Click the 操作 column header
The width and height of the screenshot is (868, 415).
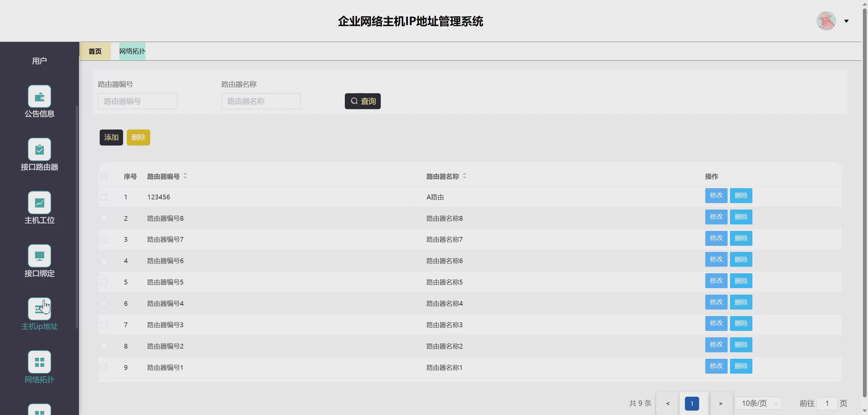[x=711, y=177]
